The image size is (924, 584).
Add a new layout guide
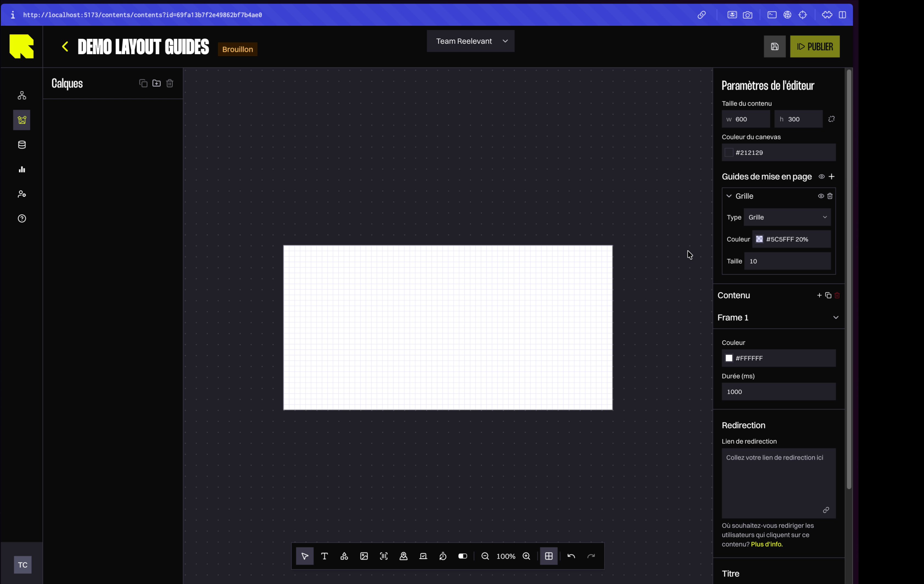832,177
